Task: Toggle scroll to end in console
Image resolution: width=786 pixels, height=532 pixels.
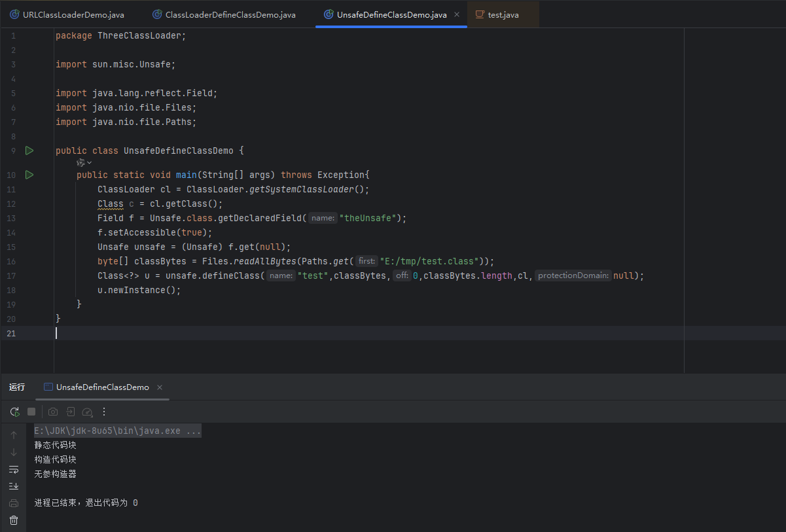Action: click(x=14, y=486)
